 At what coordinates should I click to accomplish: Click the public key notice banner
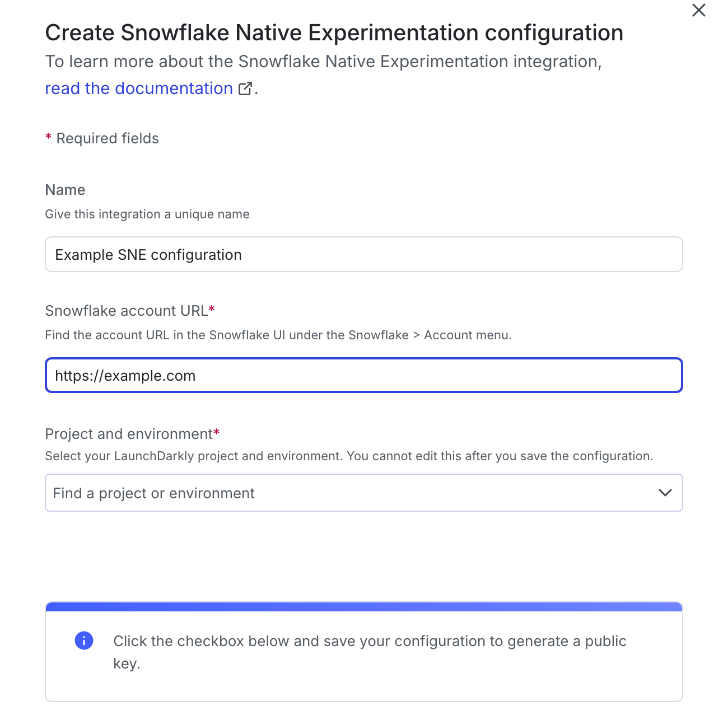coord(364,652)
